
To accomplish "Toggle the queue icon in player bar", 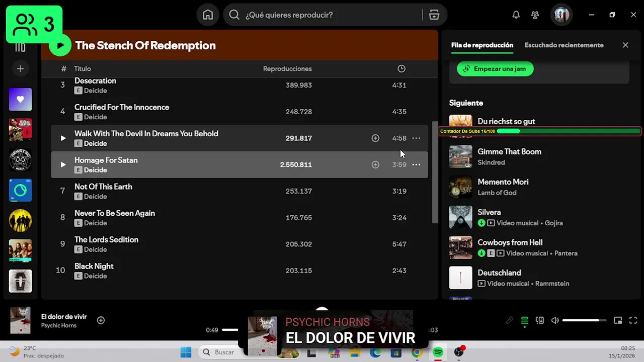I will pos(525,320).
